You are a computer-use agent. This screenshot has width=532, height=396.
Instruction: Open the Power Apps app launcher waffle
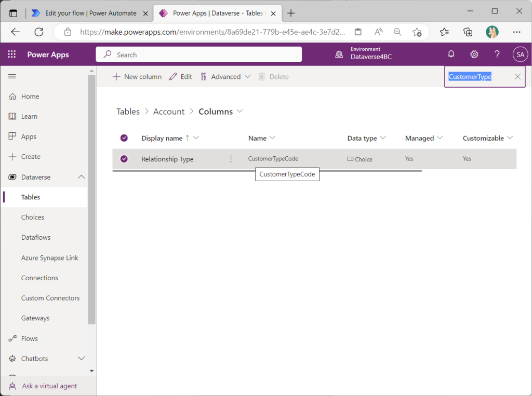pyautogui.click(x=12, y=54)
